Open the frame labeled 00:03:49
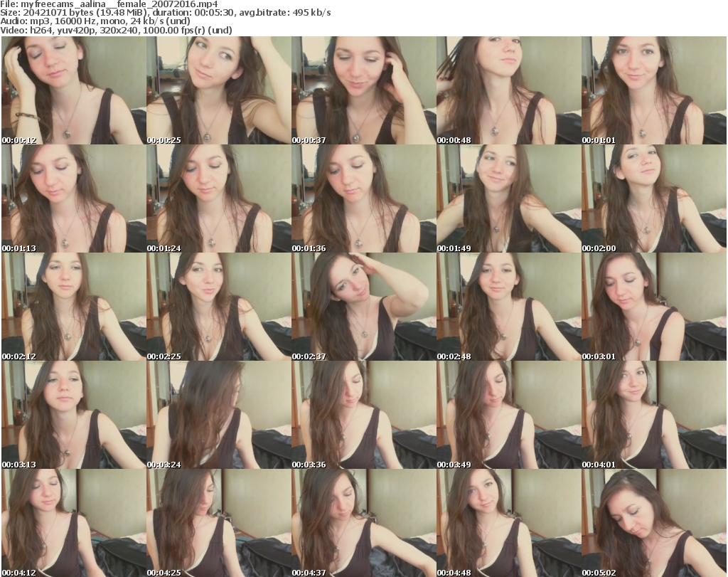Image resolution: width=728 pixels, height=577 pixels. click(509, 415)
